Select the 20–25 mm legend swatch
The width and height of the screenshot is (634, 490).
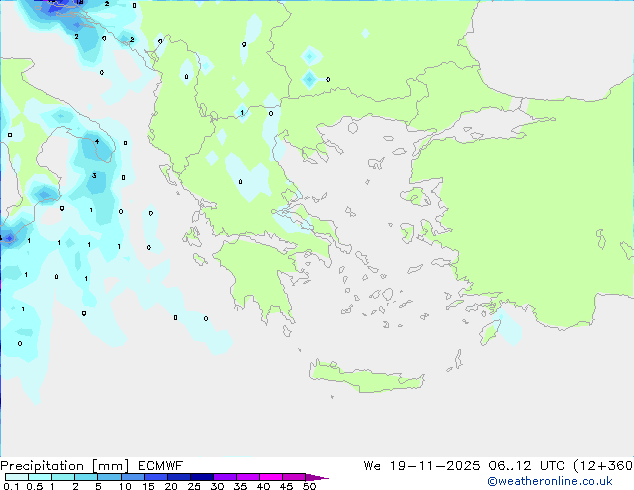click(178, 477)
